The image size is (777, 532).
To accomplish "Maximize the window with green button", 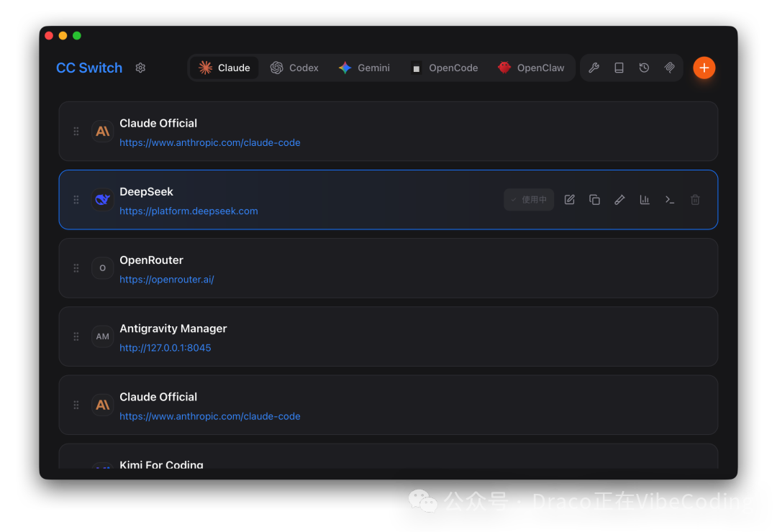I will click(x=77, y=36).
